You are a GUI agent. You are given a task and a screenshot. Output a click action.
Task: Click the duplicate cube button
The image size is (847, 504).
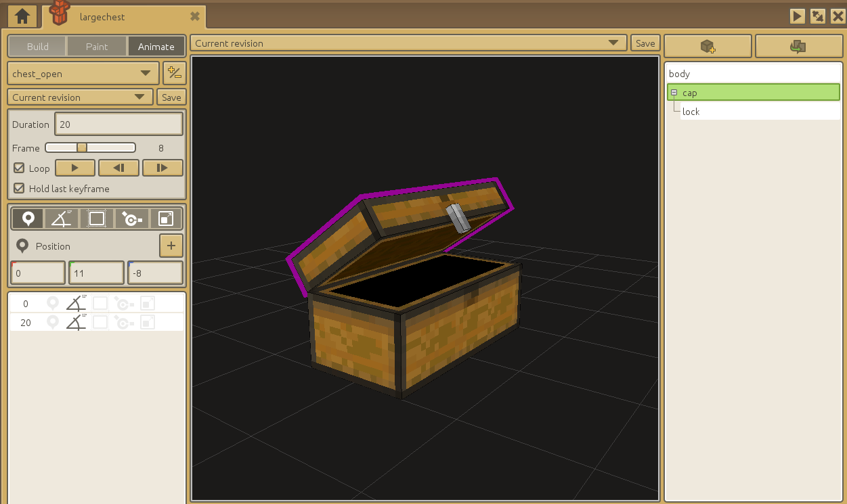pyautogui.click(x=798, y=46)
